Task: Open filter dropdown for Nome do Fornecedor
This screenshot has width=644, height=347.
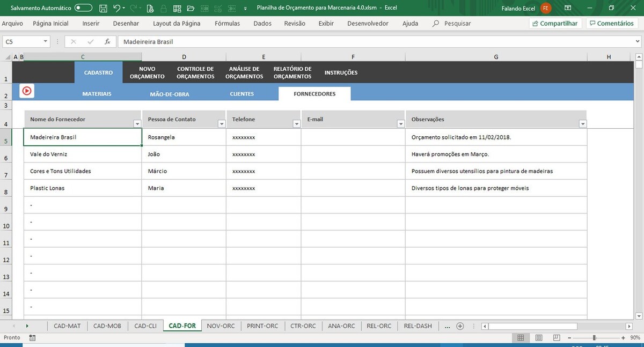Action: tap(137, 124)
